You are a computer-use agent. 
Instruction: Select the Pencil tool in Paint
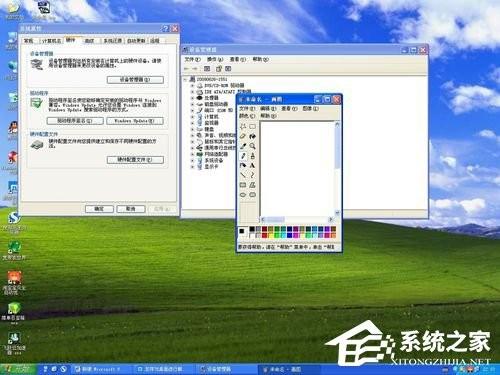coord(243,156)
